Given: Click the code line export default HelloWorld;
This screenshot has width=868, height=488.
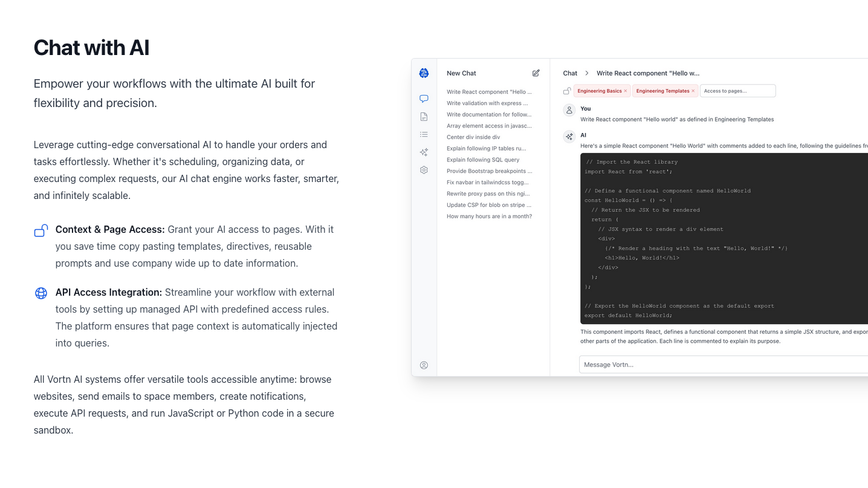Looking at the screenshot, I should coord(628,315).
